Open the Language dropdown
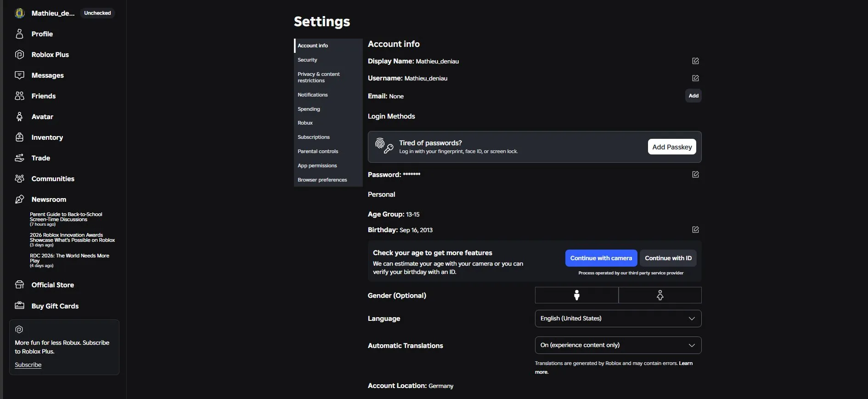 pos(618,319)
